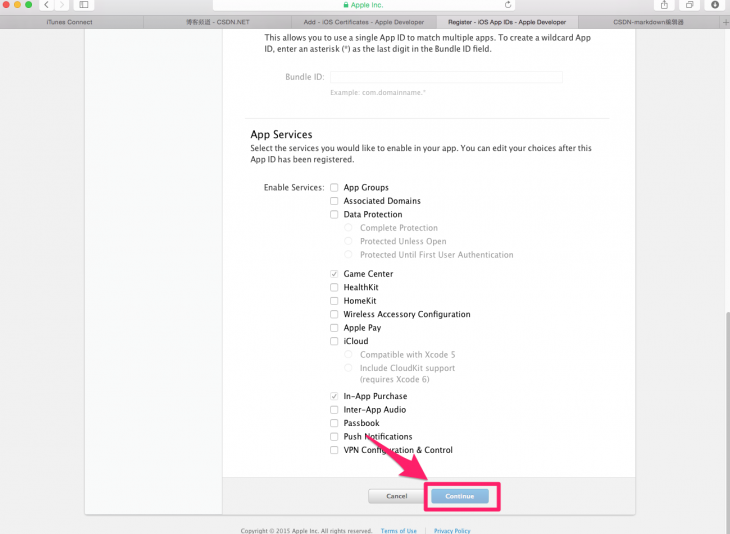Switch to iTunes Connect tab
This screenshot has height=534, width=730.
click(x=69, y=22)
